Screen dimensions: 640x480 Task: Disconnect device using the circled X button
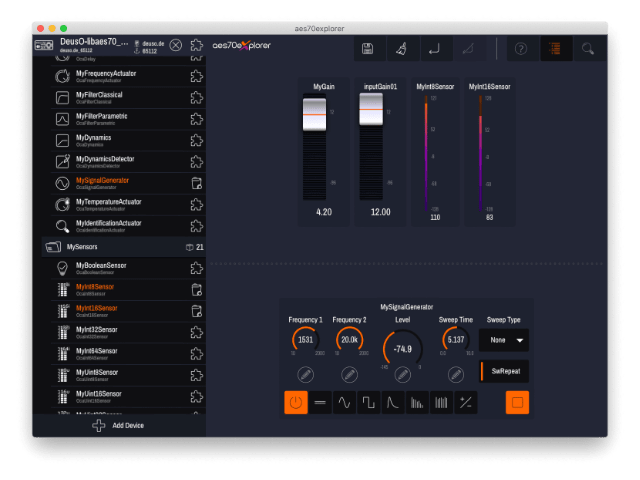pos(176,45)
